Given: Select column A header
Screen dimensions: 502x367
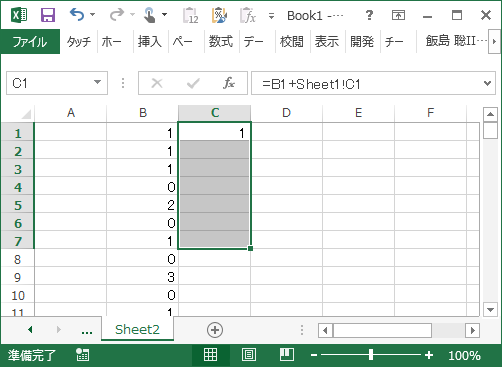Looking at the screenshot, I should click(71, 113).
